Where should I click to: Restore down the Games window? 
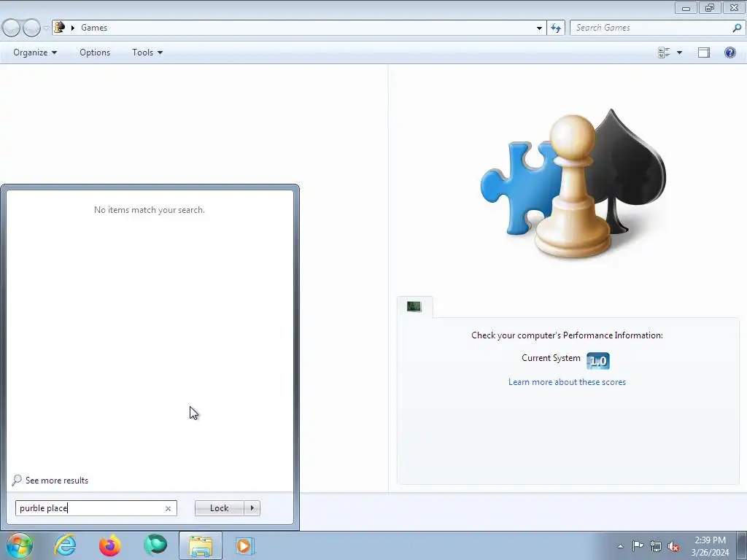[x=710, y=7]
